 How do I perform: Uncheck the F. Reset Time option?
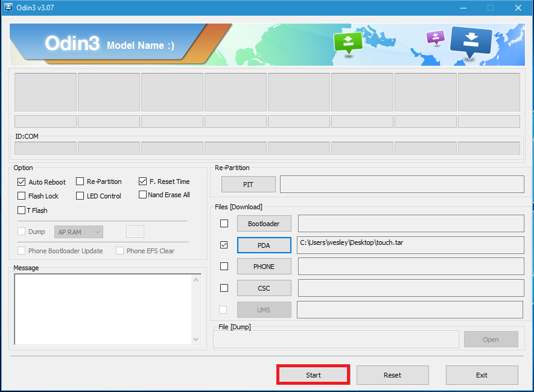click(142, 182)
